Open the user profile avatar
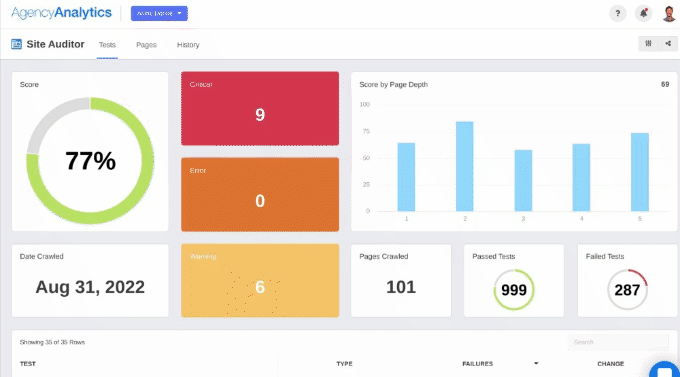680x377 pixels. pyautogui.click(x=669, y=13)
